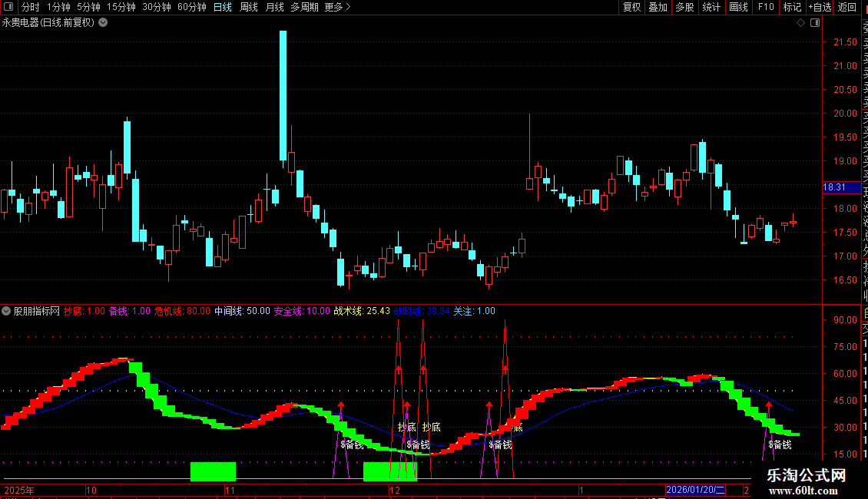Add stock with +自选 button
This screenshot has height=499, width=868.
coord(820,7)
